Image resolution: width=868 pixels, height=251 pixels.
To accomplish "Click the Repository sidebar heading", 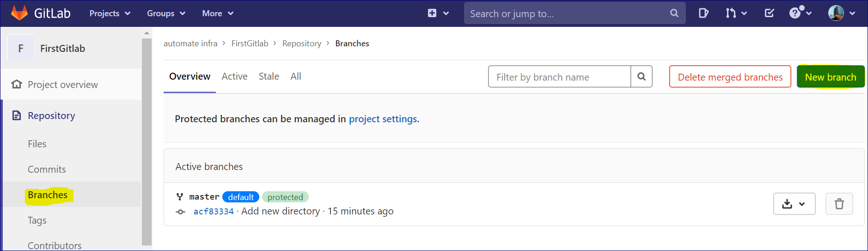I will [51, 115].
